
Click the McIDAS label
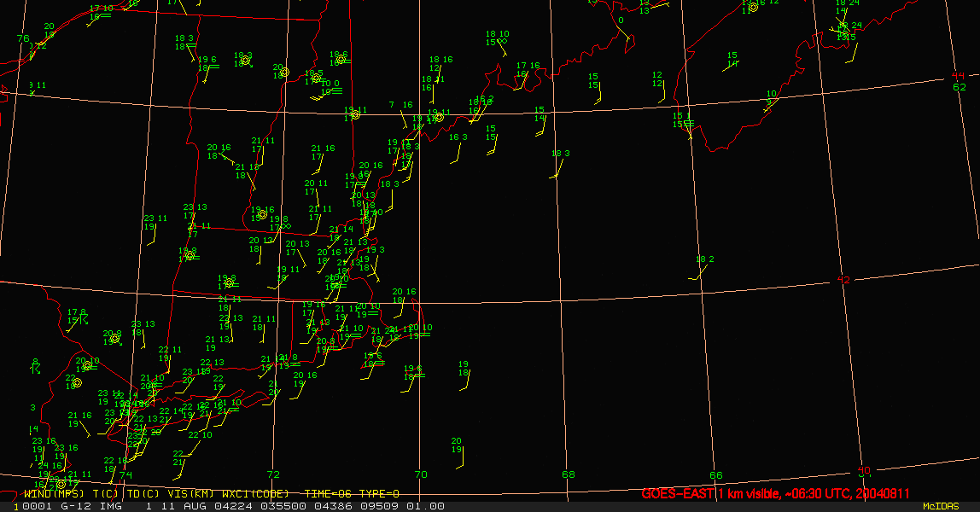tap(941, 506)
